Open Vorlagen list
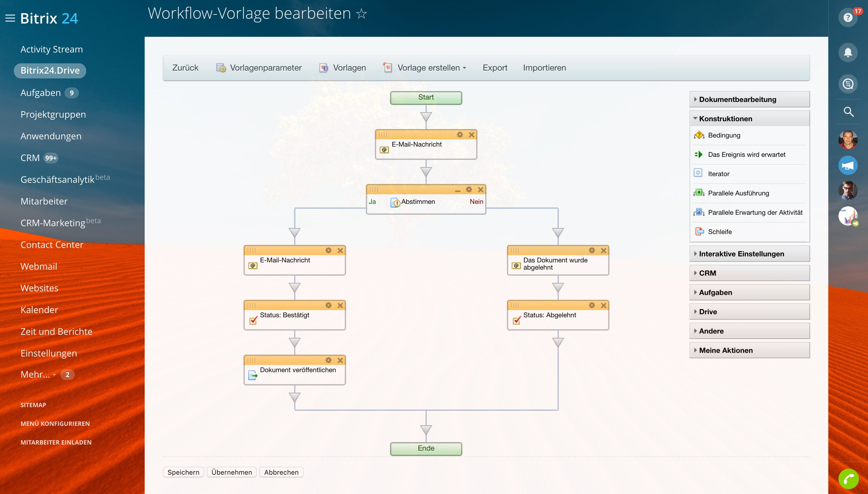This screenshot has height=494, width=868. [342, 68]
